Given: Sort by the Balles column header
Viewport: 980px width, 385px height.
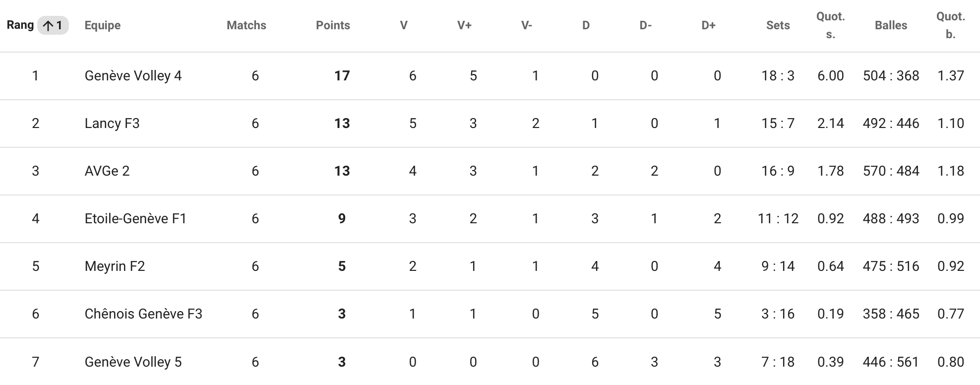Looking at the screenshot, I should click(891, 25).
